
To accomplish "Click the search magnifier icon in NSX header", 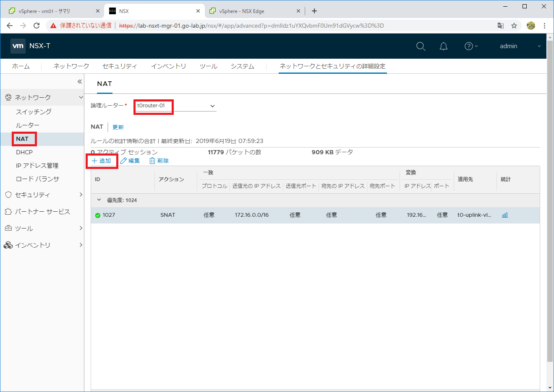I will [x=421, y=46].
